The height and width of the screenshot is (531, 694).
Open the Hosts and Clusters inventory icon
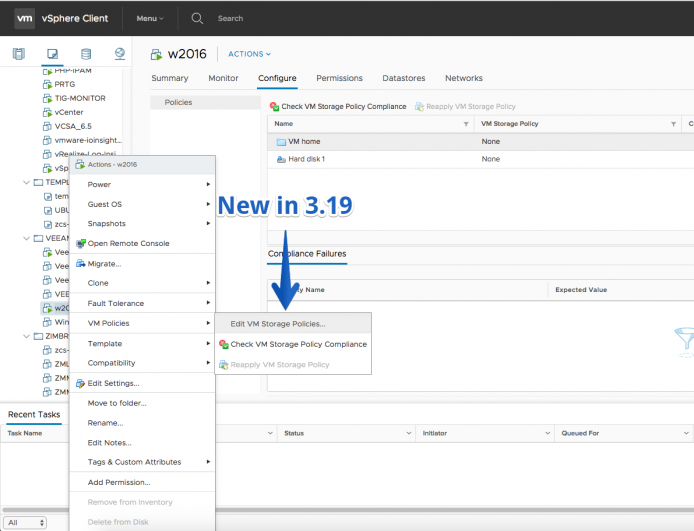click(19, 54)
